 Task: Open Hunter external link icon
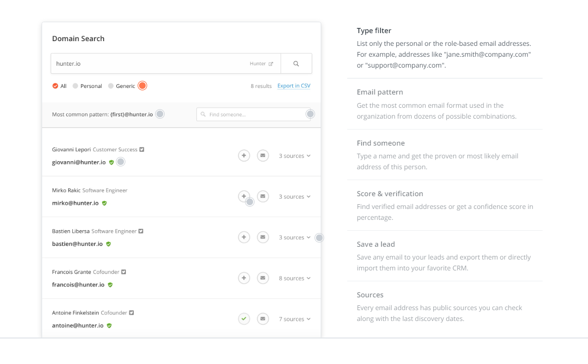(271, 64)
